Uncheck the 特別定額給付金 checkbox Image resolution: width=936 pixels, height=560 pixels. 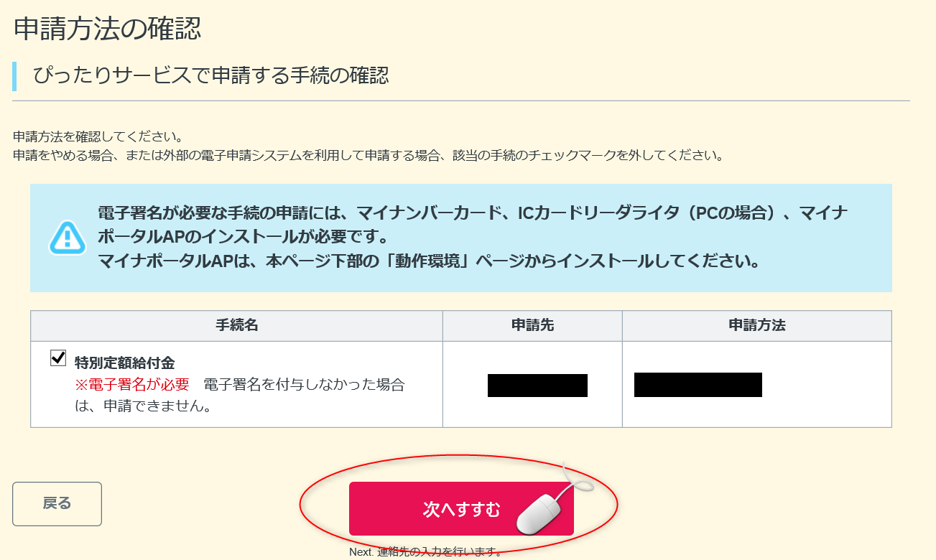coord(58,358)
